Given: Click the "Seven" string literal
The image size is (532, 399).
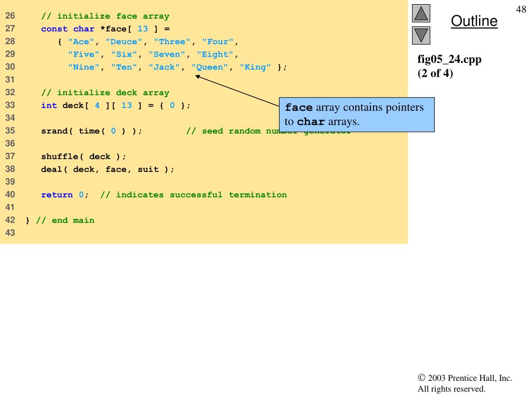Looking at the screenshot, I should click(x=167, y=54).
